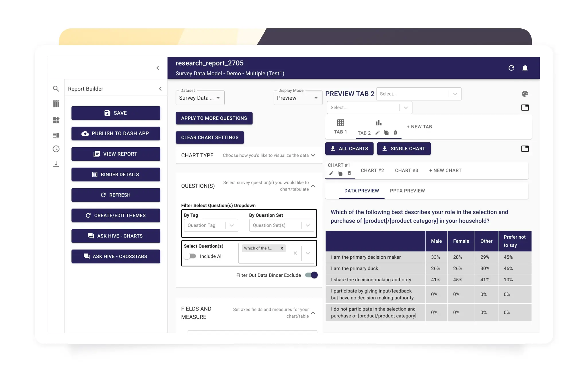Click 'I share the decision-making authority' row
Screen dimensions: 588x385
[x=429, y=280]
